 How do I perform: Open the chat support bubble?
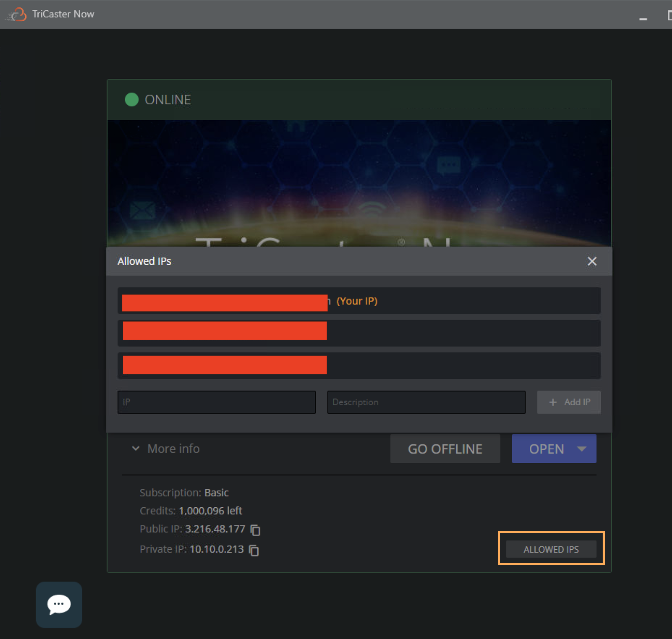coord(59,604)
